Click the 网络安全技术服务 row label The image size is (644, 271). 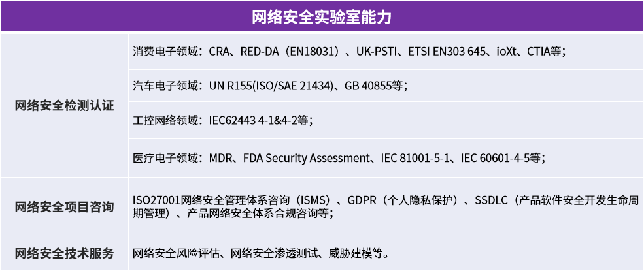[x=64, y=253]
